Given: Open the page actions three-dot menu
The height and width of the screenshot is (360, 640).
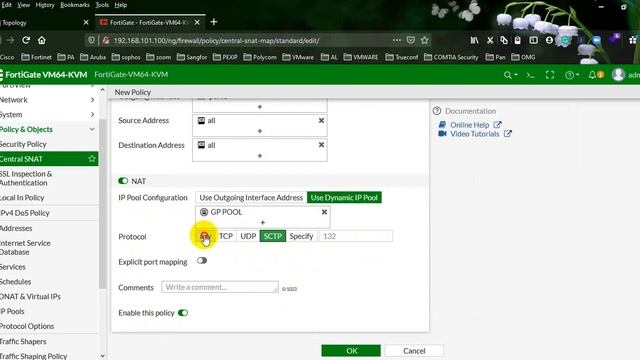Looking at the screenshot, I should (x=397, y=40).
